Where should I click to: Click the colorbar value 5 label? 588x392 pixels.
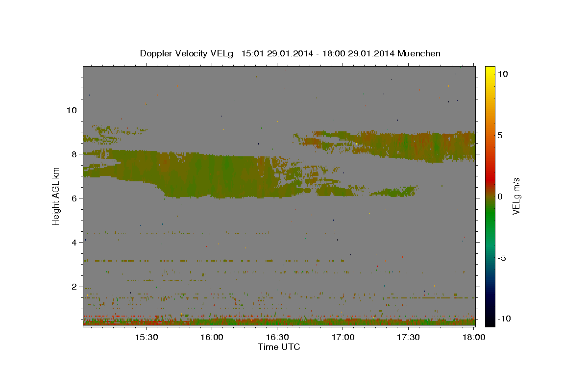pos(500,135)
